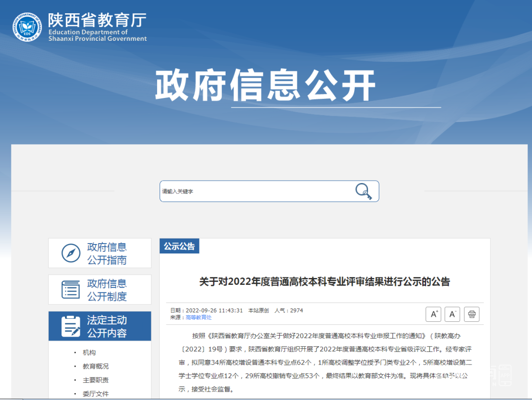
Task: Focus the 请输入关键字 search field
Action: [256, 191]
